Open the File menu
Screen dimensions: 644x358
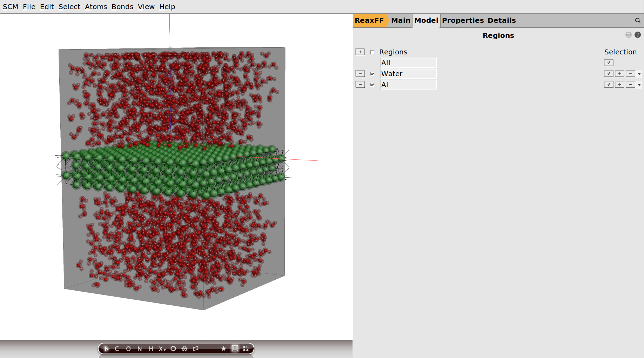coord(29,7)
